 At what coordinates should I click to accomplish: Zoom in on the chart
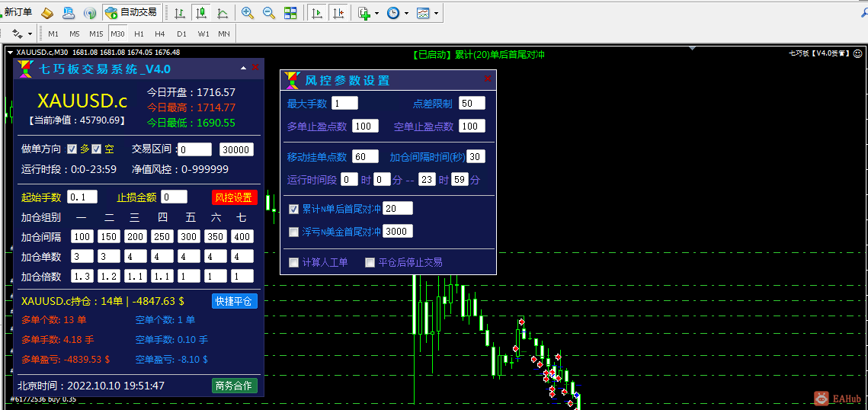coord(248,12)
